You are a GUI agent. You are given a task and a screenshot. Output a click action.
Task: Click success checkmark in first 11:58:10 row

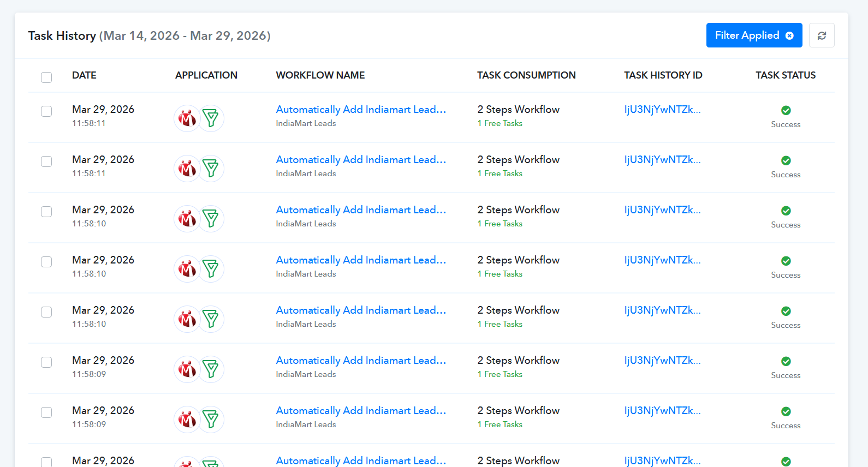(x=786, y=211)
